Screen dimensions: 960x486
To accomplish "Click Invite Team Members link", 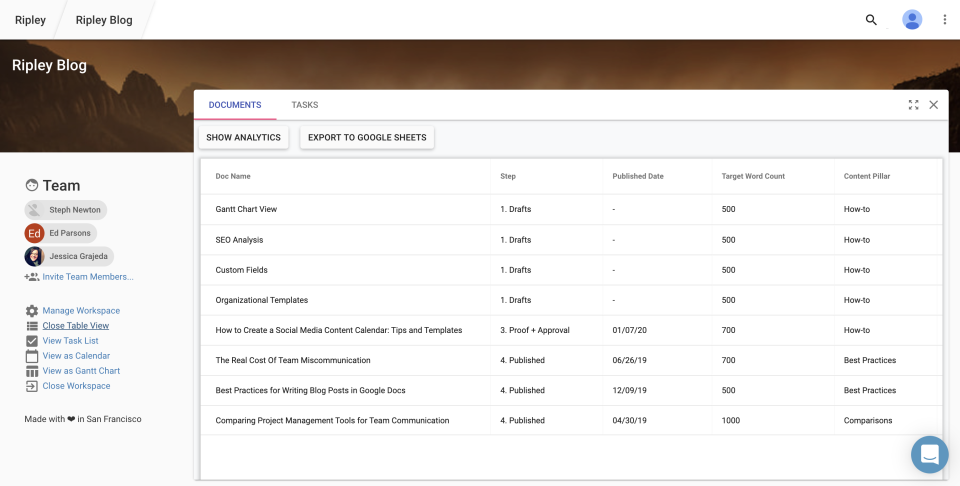I will pos(87,277).
